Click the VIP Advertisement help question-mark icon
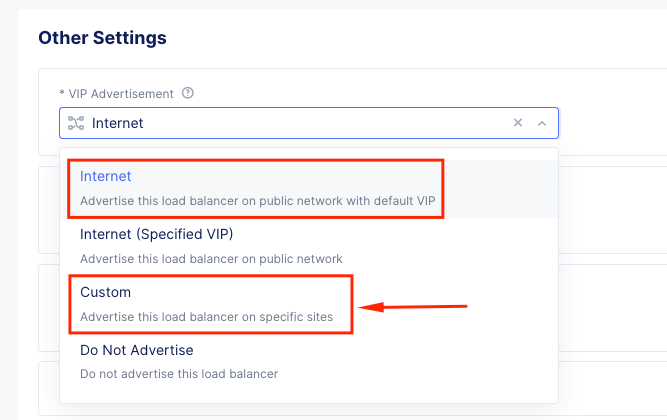This screenshot has width=667, height=420. [187, 93]
